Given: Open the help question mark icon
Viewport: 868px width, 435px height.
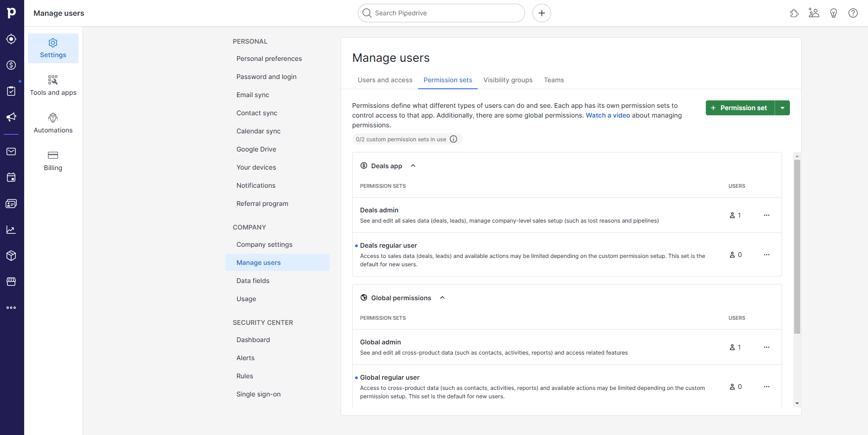Looking at the screenshot, I should pyautogui.click(x=853, y=13).
